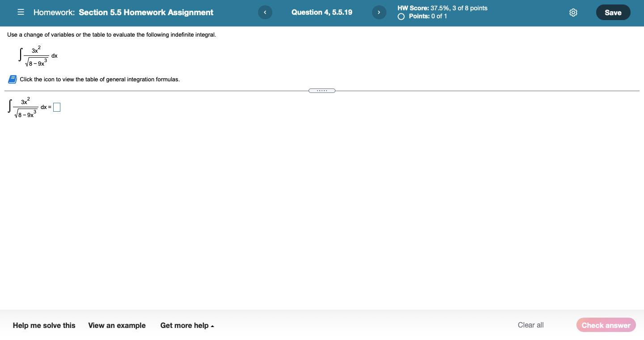Open Help me solve this
This screenshot has height=340, width=644.
coord(44,325)
